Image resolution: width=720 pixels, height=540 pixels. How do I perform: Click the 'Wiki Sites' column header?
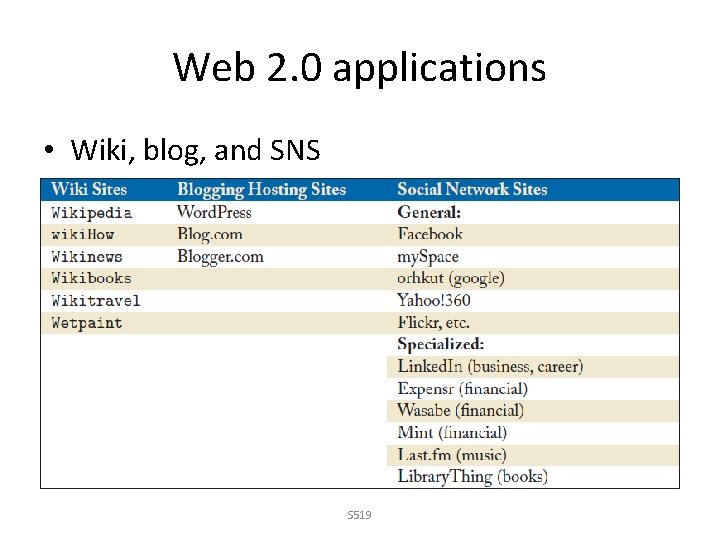coord(89,189)
